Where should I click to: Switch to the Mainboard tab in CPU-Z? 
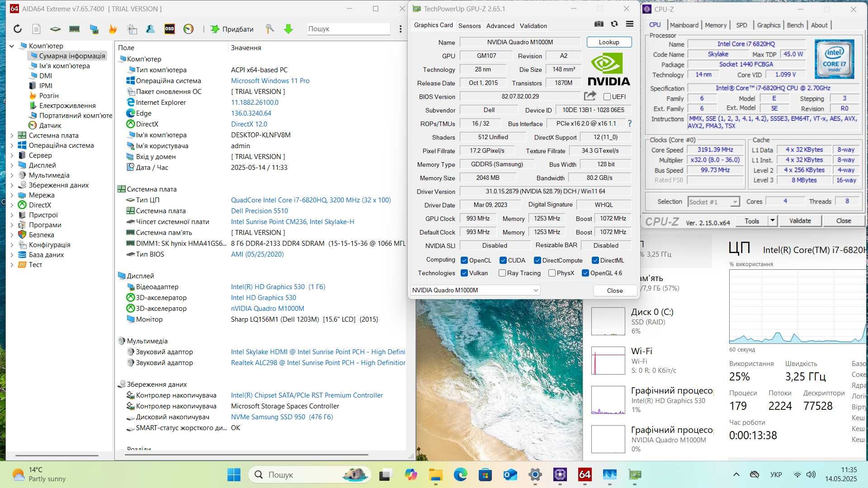[x=684, y=25]
